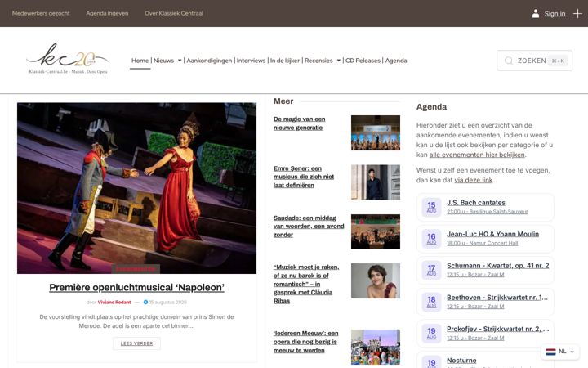Click the user account icon
The height and width of the screenshot is (368, 588).
tap(536, 14)
